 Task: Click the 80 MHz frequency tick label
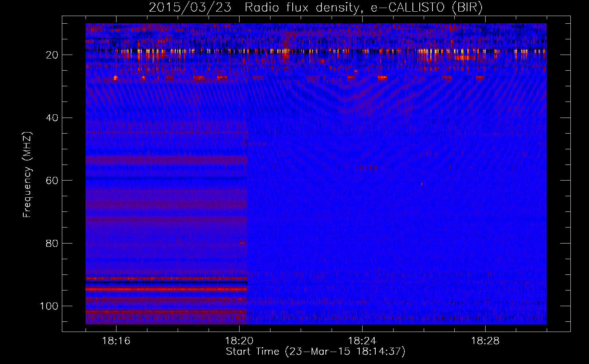point(52,243)
